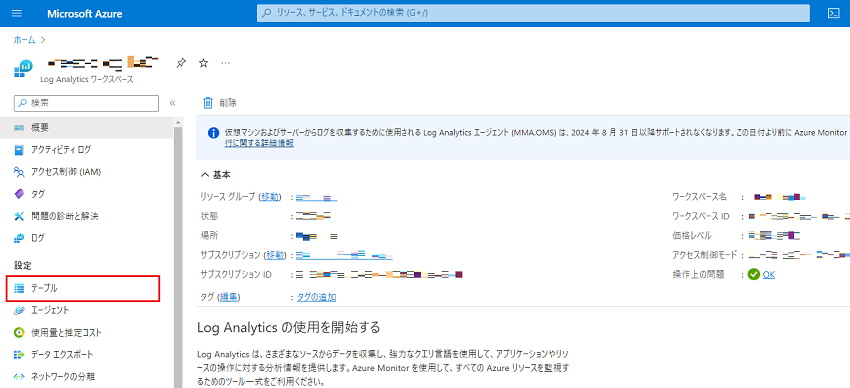This screenshot has width=850, height=388.
Task: Click the ネットワークの分離 icon
Action: 19,377
